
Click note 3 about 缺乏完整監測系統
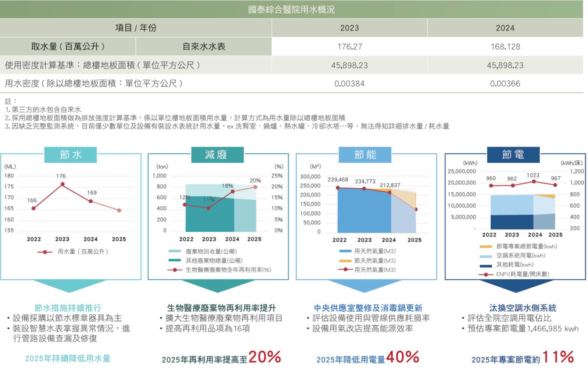click(x=227, y=126)
